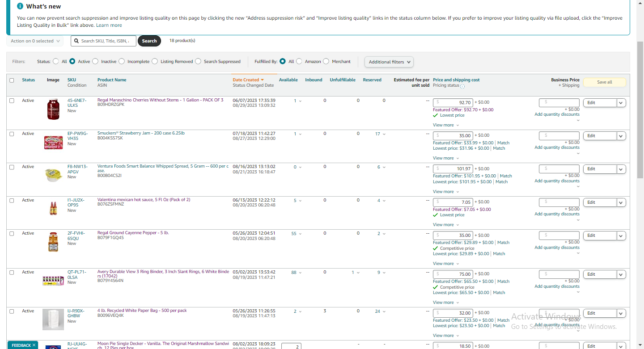Click 'Match' next to Lowest price $31.96
Screen dimensions: 644x349
pyautogui.click(x=499, y=148)
